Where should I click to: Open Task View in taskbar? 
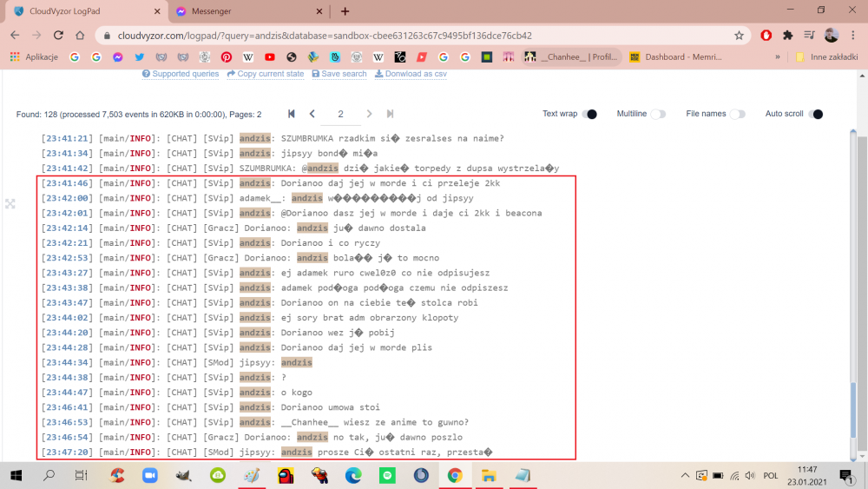point(81,475)
